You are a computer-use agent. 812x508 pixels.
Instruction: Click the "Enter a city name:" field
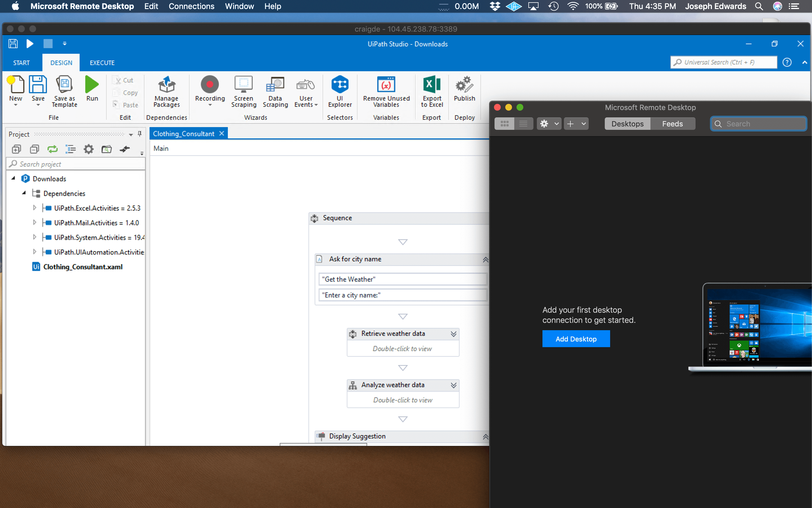(x=403, y=295)
